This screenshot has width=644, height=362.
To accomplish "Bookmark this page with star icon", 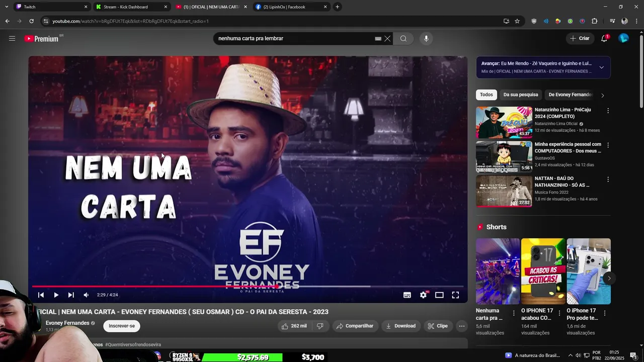I will (517, 21).
